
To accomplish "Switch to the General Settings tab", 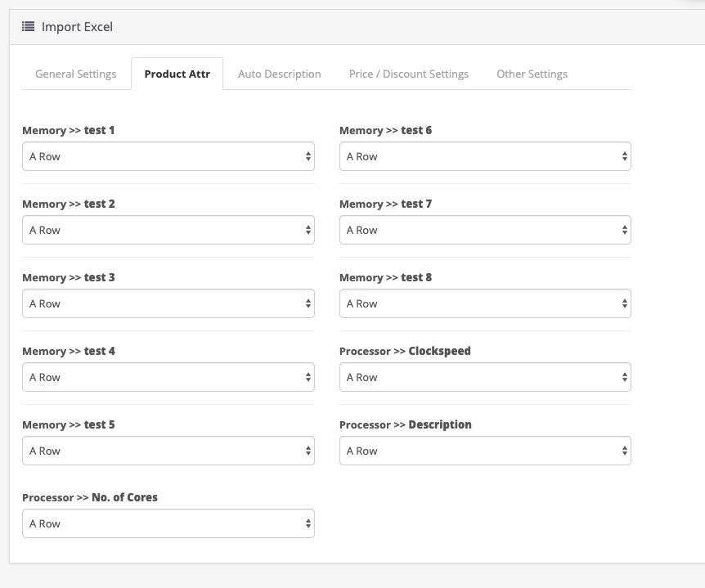I will coord(75,74).
